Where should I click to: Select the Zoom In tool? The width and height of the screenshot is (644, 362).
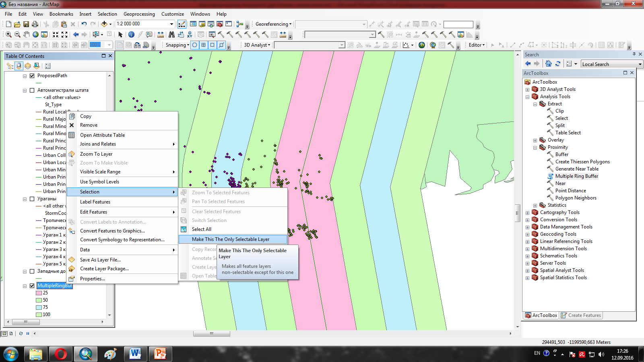point(8,35)
